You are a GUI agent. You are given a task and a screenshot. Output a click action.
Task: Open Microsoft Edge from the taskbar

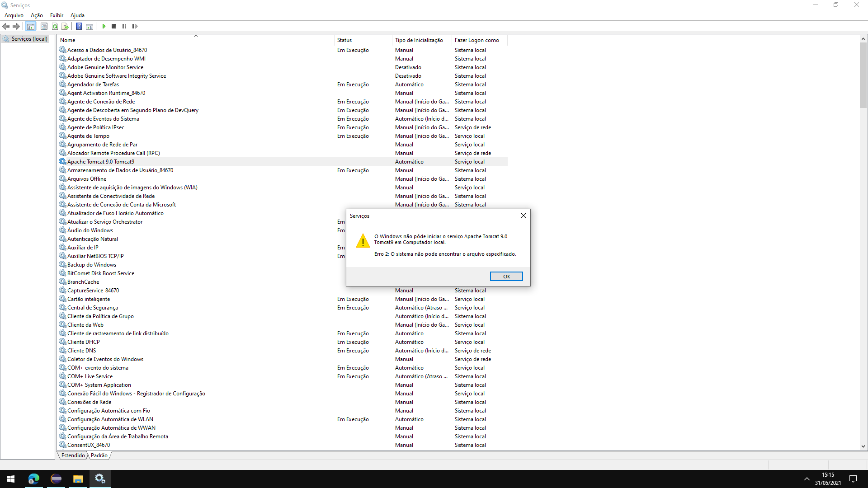34,479
